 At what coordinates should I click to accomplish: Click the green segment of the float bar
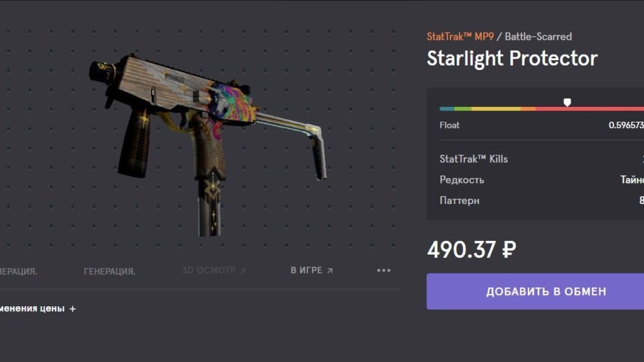pos(463,109)
